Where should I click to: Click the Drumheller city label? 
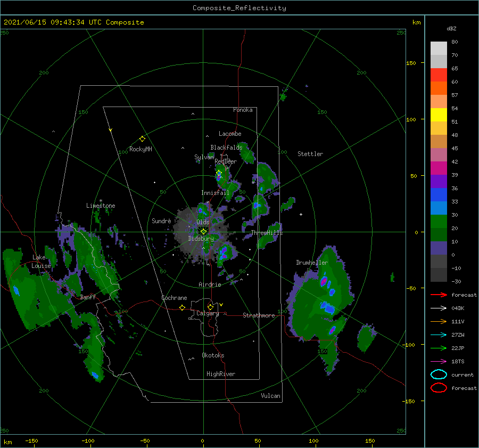(312, 263)
